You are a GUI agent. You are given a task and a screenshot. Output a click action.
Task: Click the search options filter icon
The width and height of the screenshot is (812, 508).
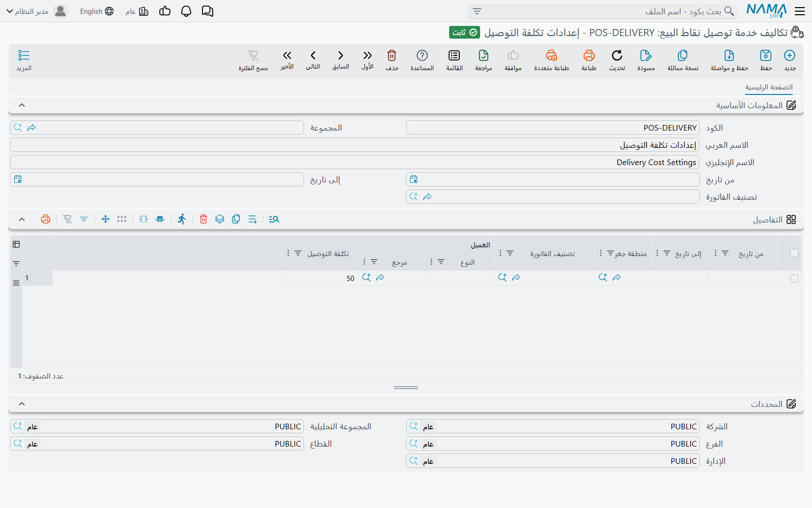click(x=477, y=11)
